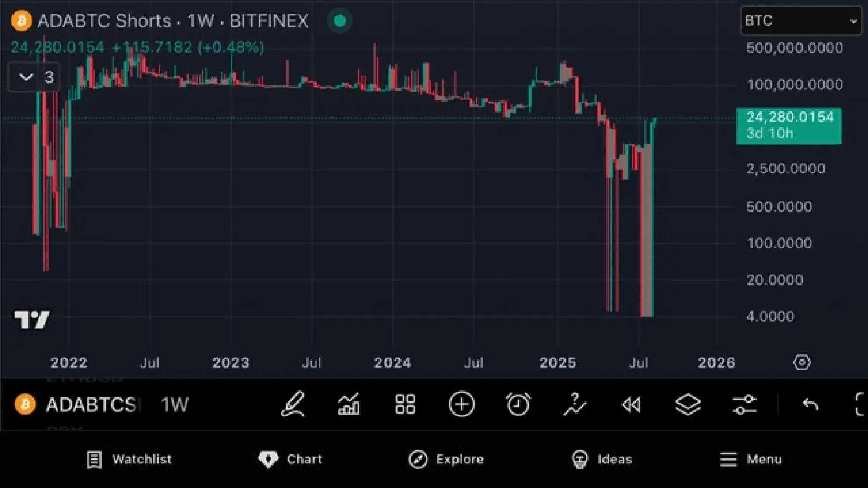Open the Menu tab
The image size is (868, 488).
pyautogui.click(x=751, y=459)
